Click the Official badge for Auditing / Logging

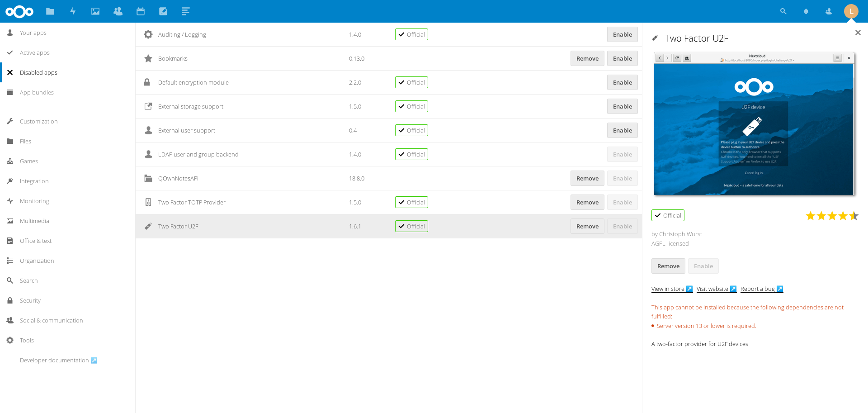pos(411,34)
